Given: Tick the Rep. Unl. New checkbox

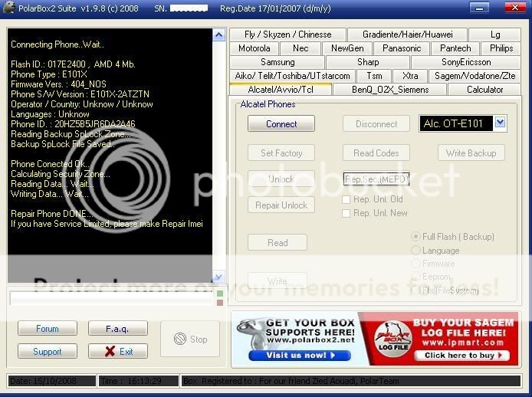Looking at the screenshot, I should point(346,213).
